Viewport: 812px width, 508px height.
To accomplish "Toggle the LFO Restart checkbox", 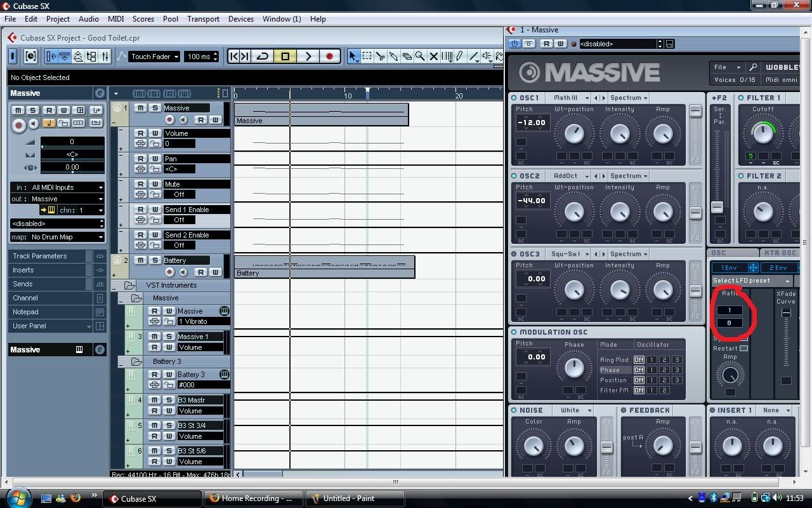I will (744, 348).
